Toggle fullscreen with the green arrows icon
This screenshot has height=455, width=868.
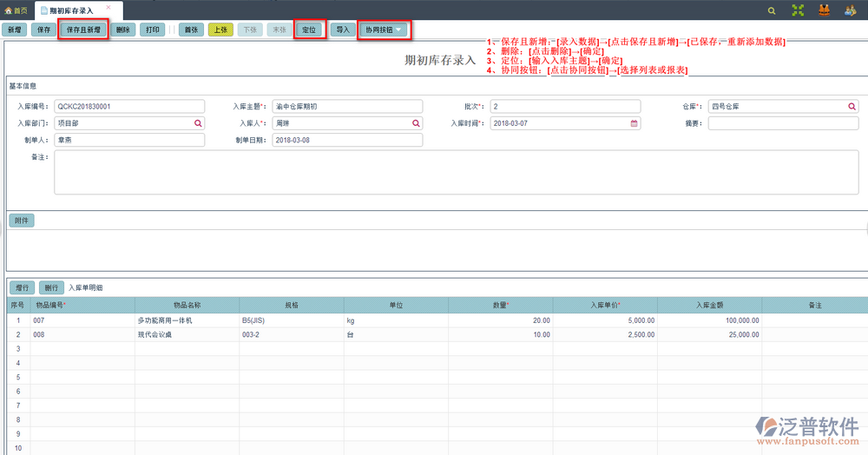click(798, 10)
